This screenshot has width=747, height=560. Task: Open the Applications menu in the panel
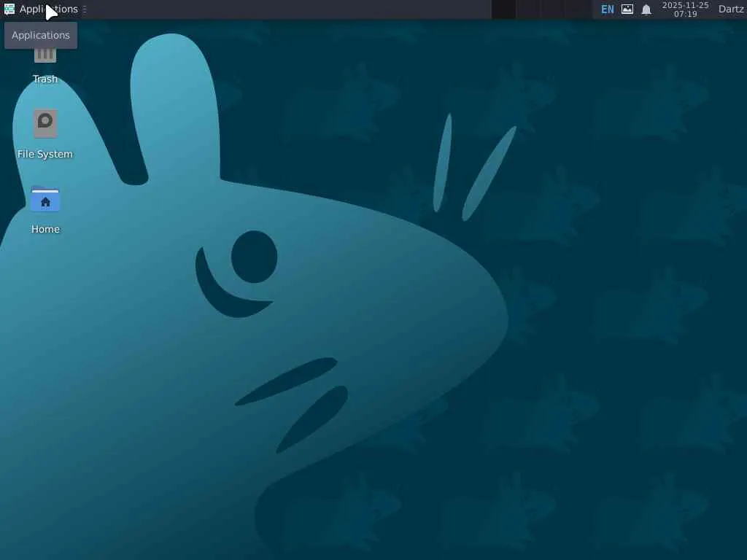pos(41,9)
